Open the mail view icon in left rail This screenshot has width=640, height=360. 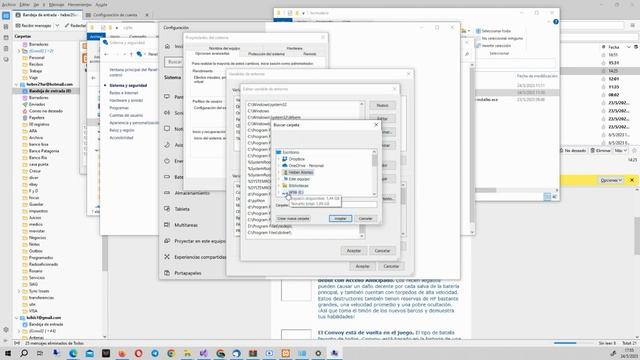click(x=6, y=16)
